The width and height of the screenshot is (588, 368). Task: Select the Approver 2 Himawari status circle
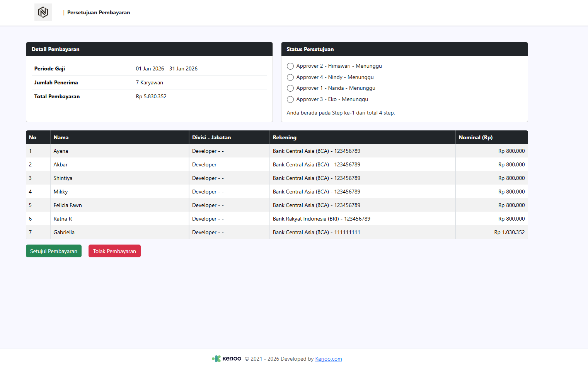(x=290, y=66)
